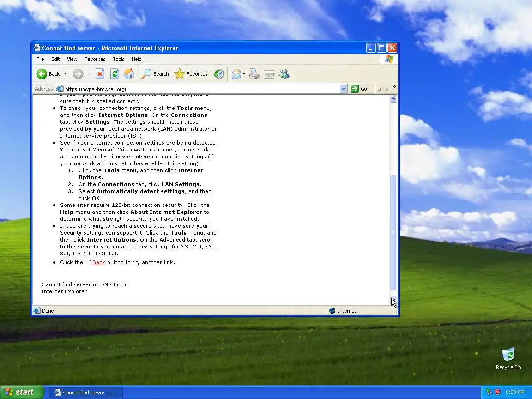
Task: Click the page icon in address bar
Action: tap(60, 89)
